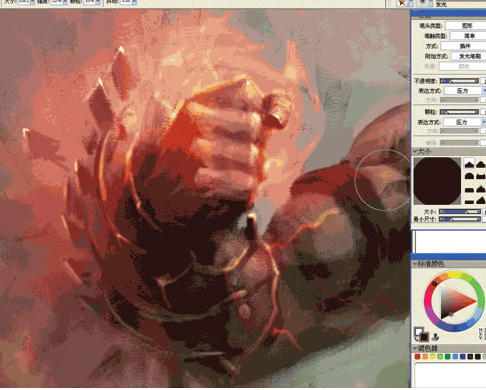Choose the orange mixer color swatch
Screen dimensions: 486x390
point(425,357)
